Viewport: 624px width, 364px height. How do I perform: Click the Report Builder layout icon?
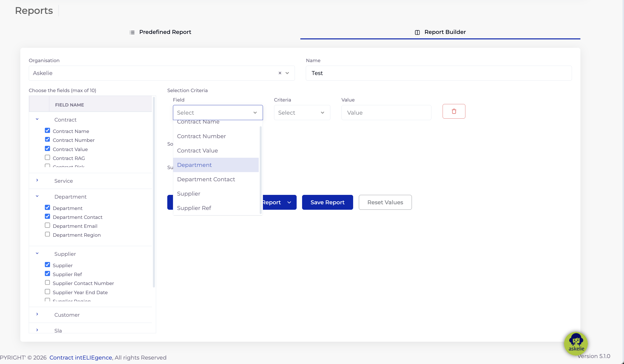417,32
